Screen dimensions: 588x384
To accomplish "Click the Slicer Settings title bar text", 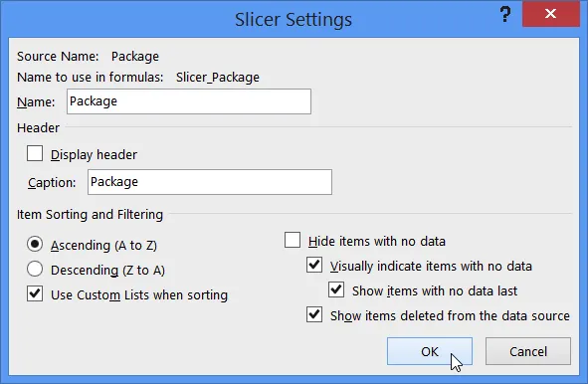I will click(x=294, y=20).
